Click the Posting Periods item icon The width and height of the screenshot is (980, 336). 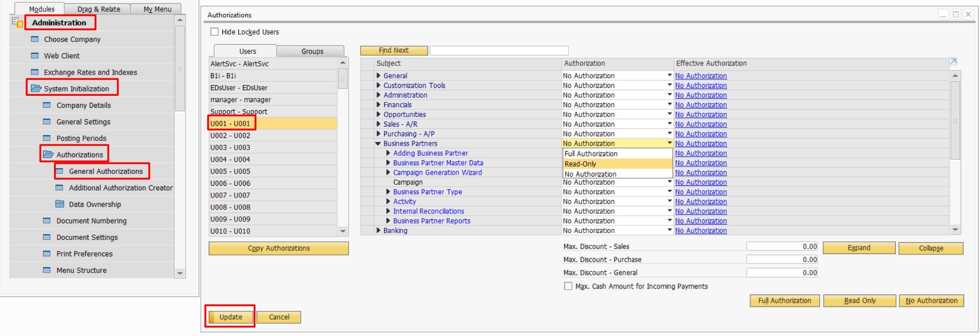click(x=46, y=138)
